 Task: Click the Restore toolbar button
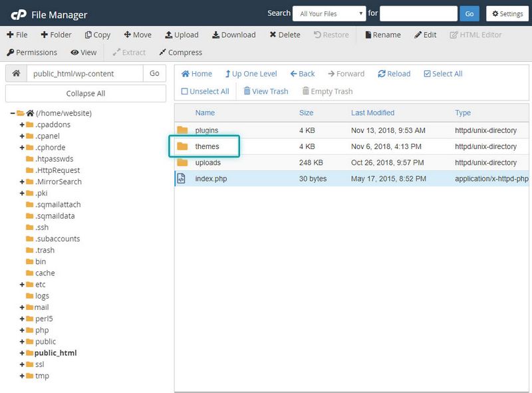tap(331, 35)
